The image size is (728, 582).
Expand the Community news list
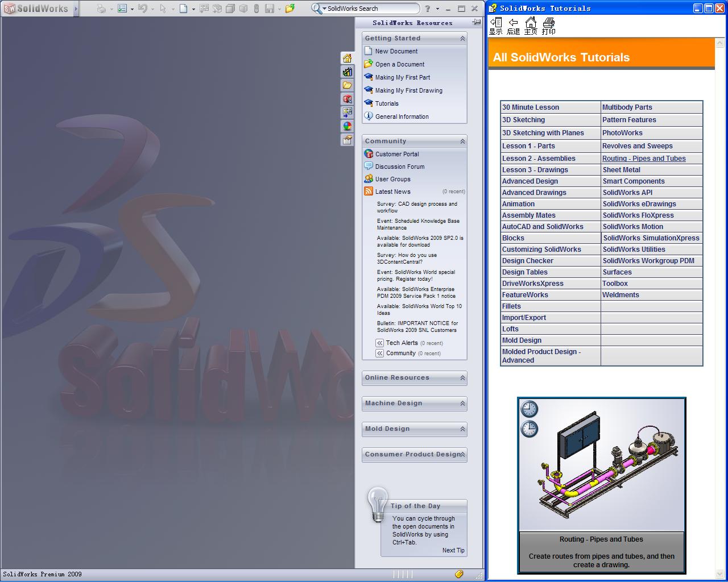(379, 353)
